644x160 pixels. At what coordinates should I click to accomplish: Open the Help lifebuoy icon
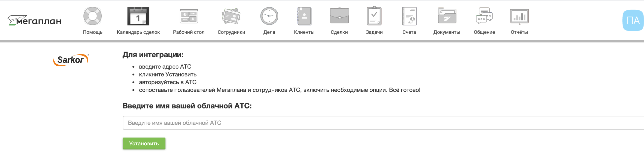pyautogui.click(x=93, y=16)
